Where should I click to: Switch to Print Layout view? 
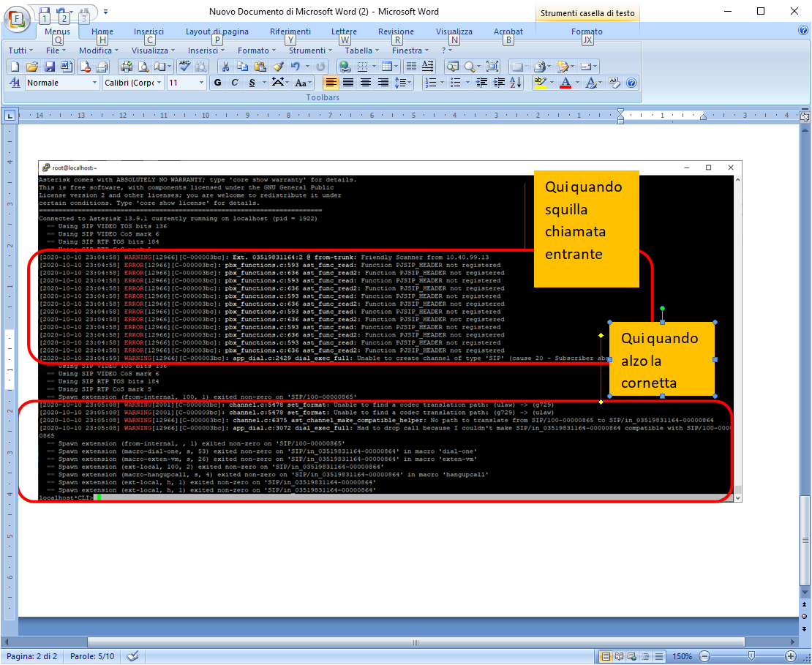606,656
